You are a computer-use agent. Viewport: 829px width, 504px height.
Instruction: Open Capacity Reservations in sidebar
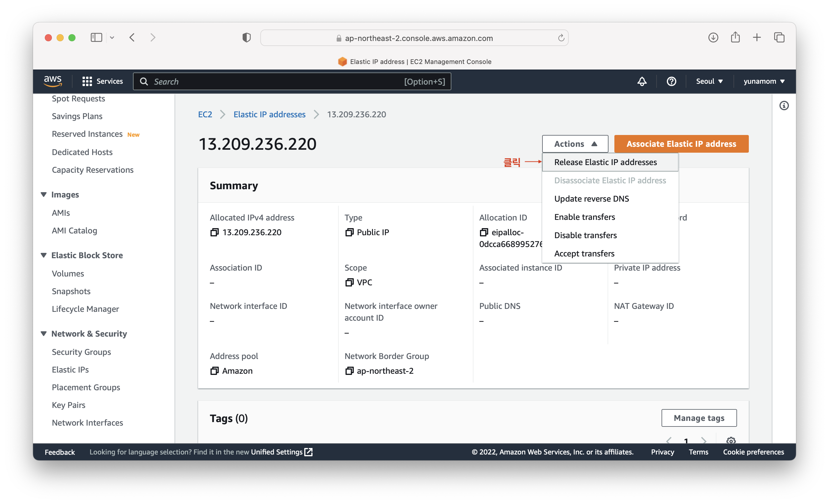(x=93, y=170)
